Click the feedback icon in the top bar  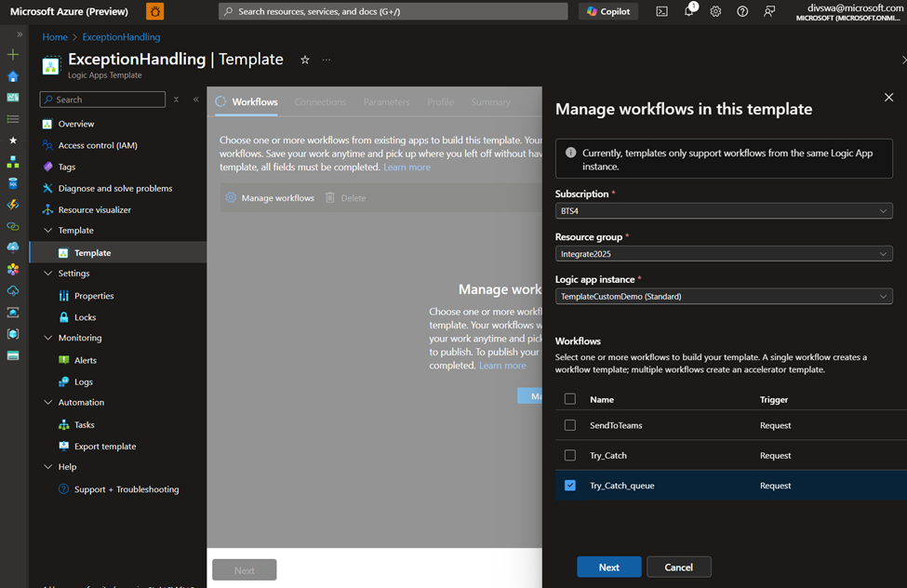click(x=768, y=11)
